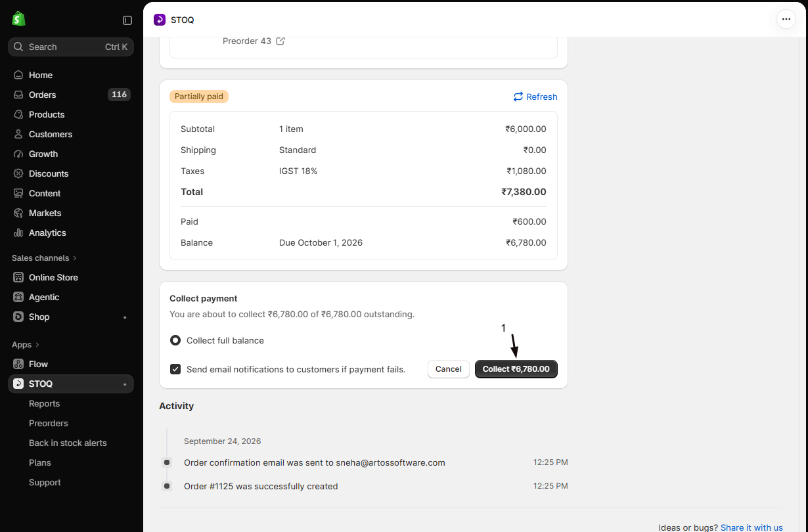Click the Search magnifier icon
This screenshot has width=808, height=532.
pyautogui.click(x=18, y=47)
